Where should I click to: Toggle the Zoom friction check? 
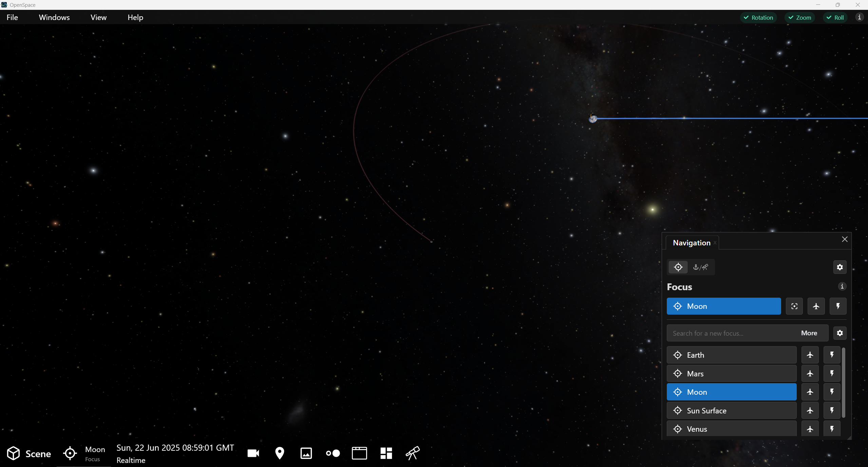tap(800, 18)
